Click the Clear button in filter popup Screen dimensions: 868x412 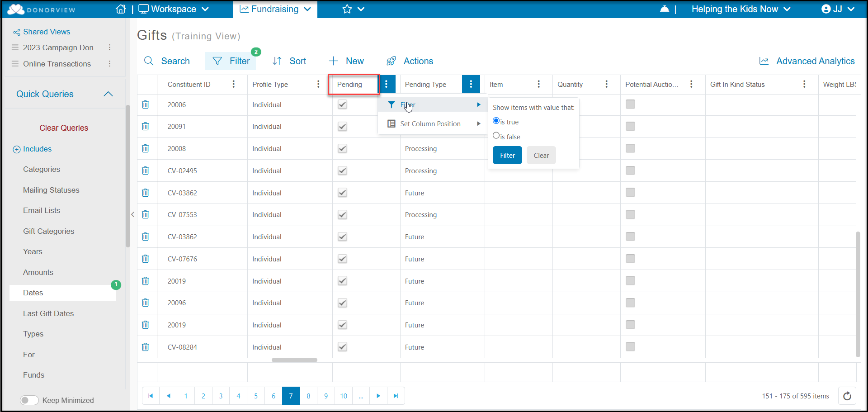(541, 155)
